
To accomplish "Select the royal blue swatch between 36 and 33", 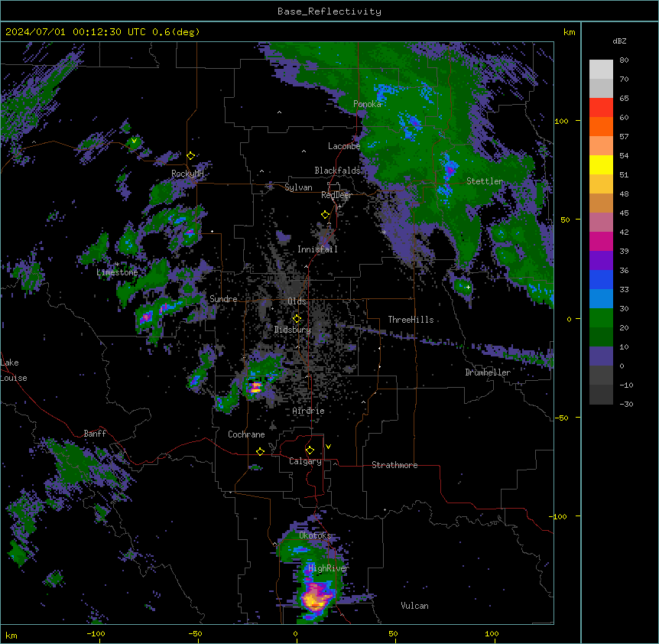I will tap(601, 279).
